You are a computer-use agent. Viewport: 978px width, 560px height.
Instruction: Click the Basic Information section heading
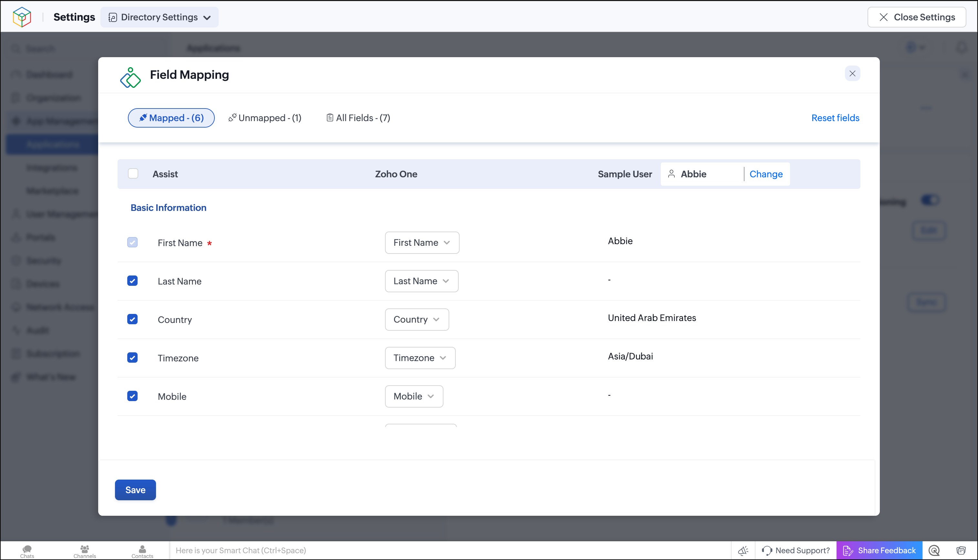pyautogui.click(x=169, y=208)
